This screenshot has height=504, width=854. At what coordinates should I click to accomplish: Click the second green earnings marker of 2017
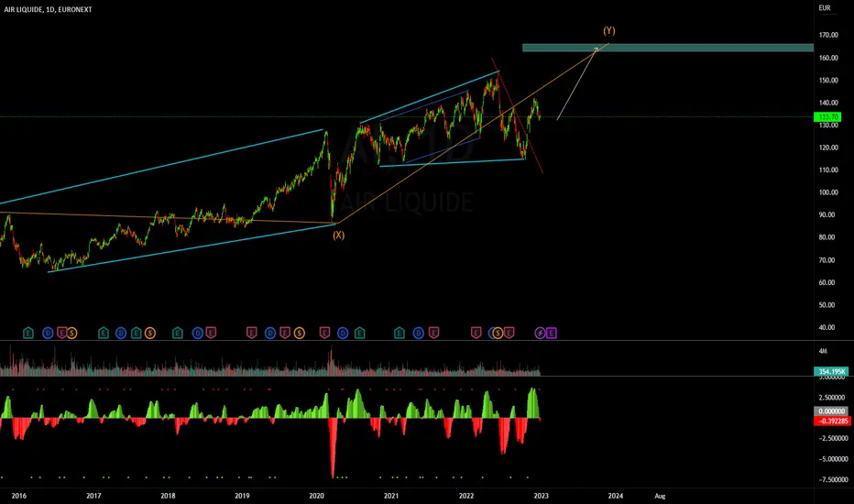(137, 333)
